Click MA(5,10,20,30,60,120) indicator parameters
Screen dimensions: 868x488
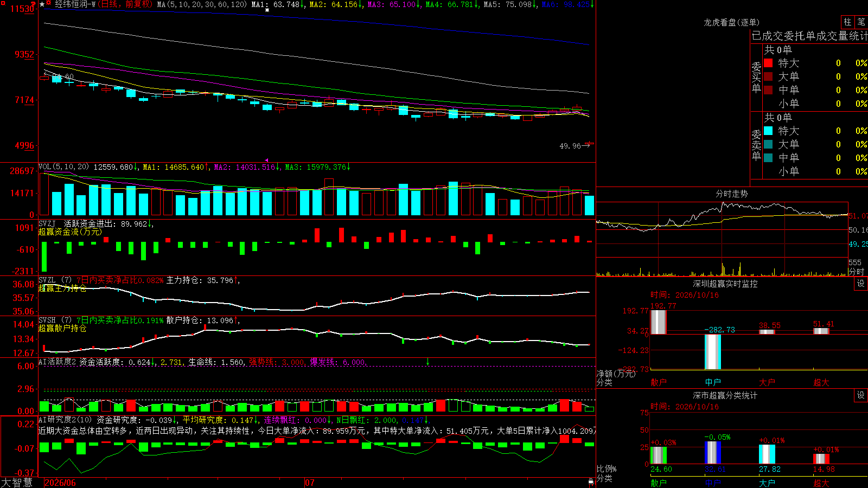point(201,4)
